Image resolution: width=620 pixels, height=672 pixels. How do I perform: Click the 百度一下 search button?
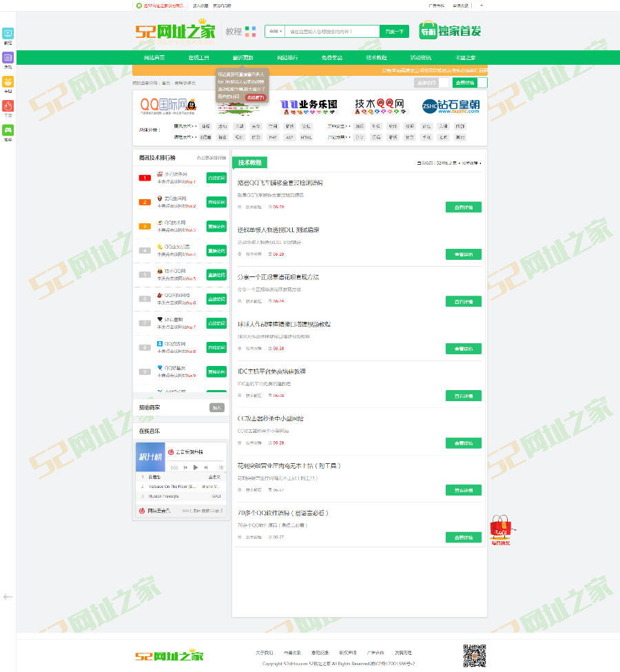(x=394, y=31)
